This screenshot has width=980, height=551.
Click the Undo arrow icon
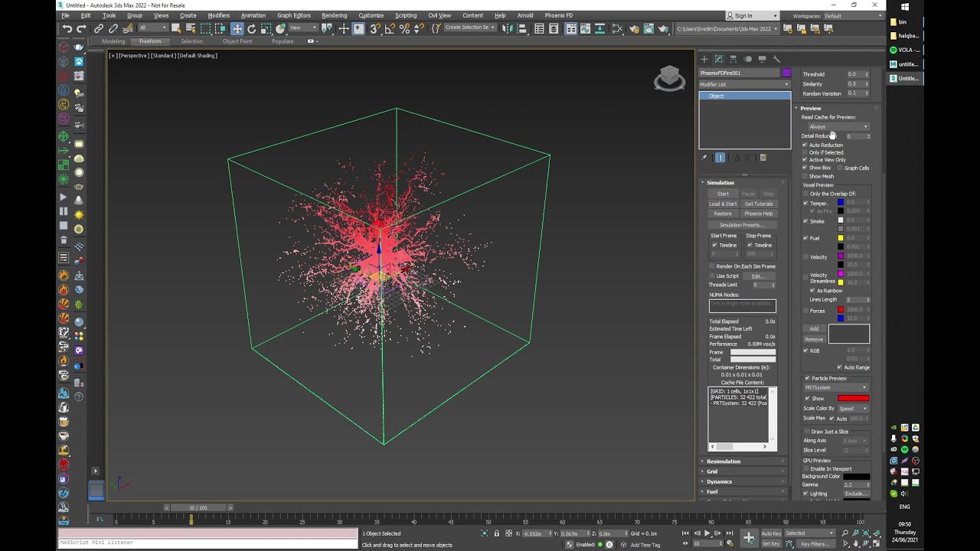pos(67,28)
